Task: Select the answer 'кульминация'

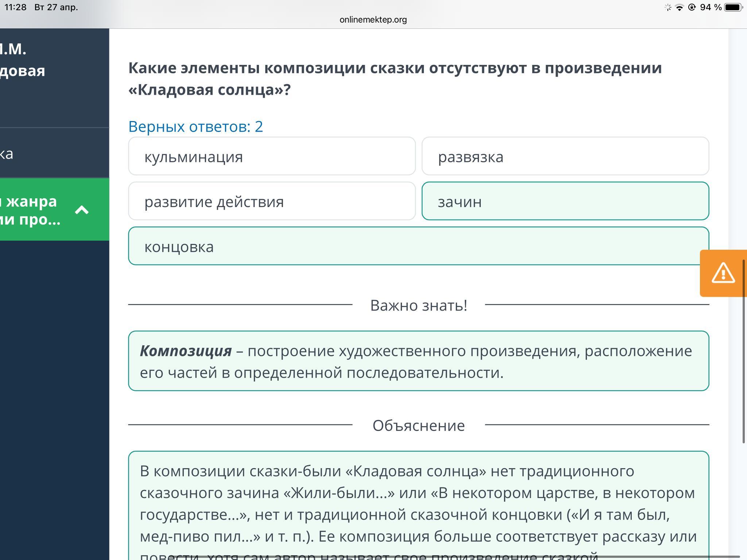Action: click(x=272, y=156)
